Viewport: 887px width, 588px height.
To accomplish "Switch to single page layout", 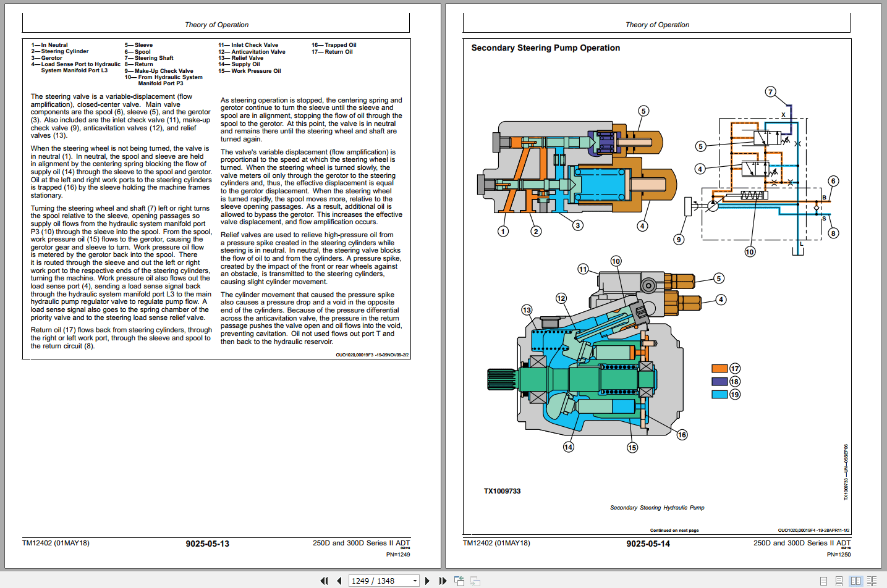I will pos(823,581).
